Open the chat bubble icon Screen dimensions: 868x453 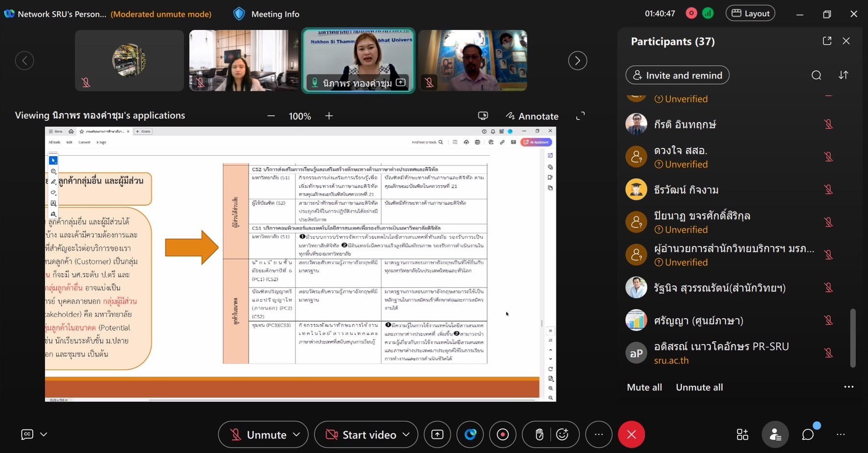(x=808, y=434)
